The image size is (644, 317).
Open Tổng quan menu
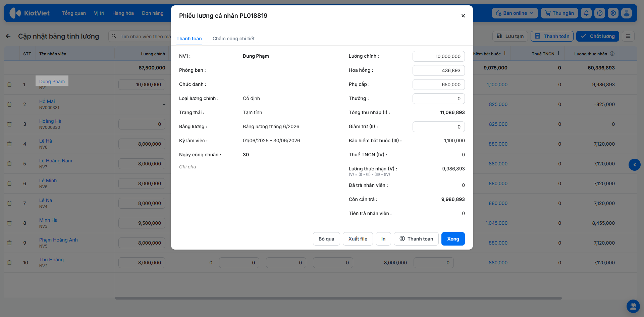(x=74, y=13)
